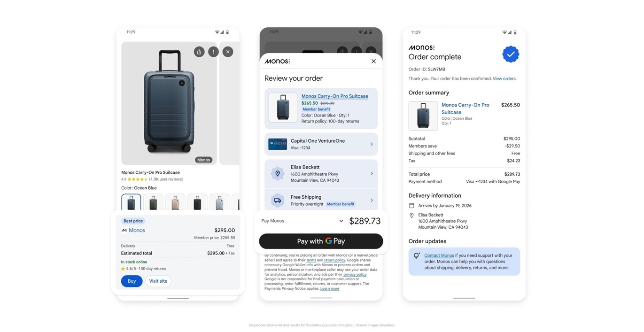Close the Monos review order sheet
The width and height of the screenshot is (644, 332).
tap(373, 61)
